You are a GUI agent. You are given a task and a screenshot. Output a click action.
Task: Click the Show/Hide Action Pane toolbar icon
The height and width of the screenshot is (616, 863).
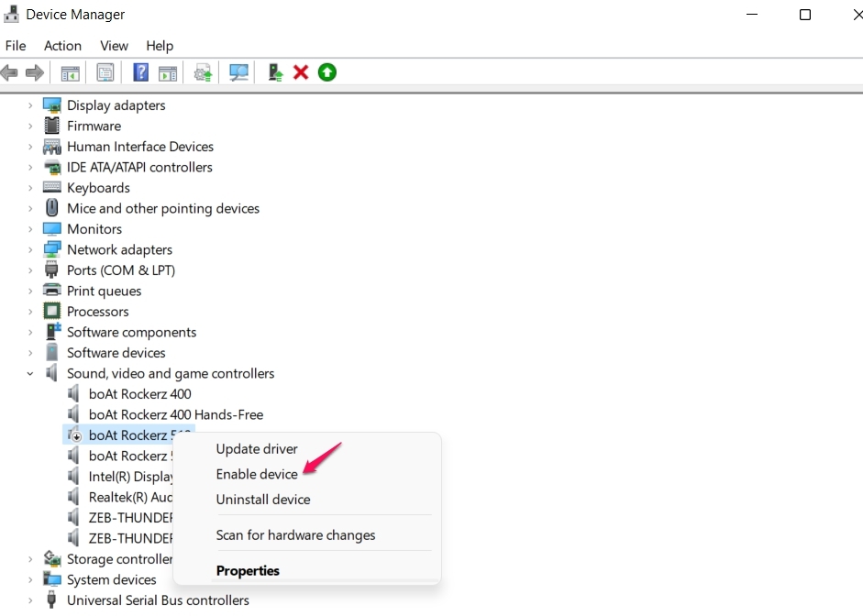pos(168,72)
